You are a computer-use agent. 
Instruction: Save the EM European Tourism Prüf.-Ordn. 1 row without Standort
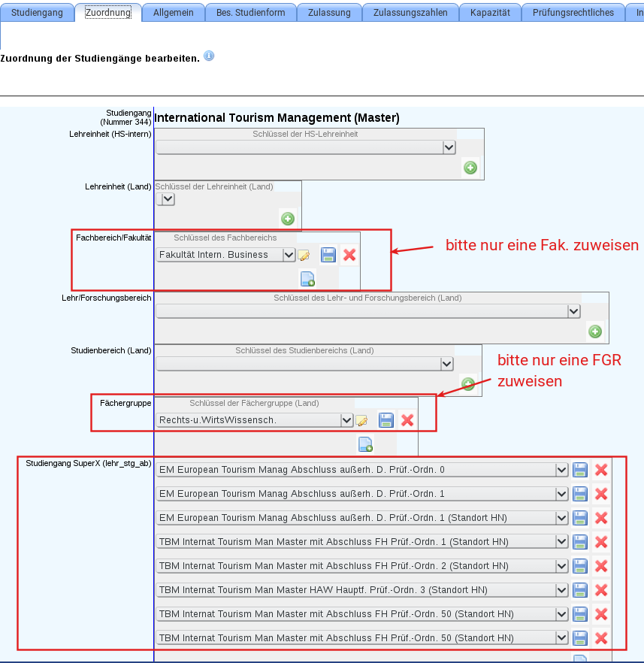coord(580,494)
